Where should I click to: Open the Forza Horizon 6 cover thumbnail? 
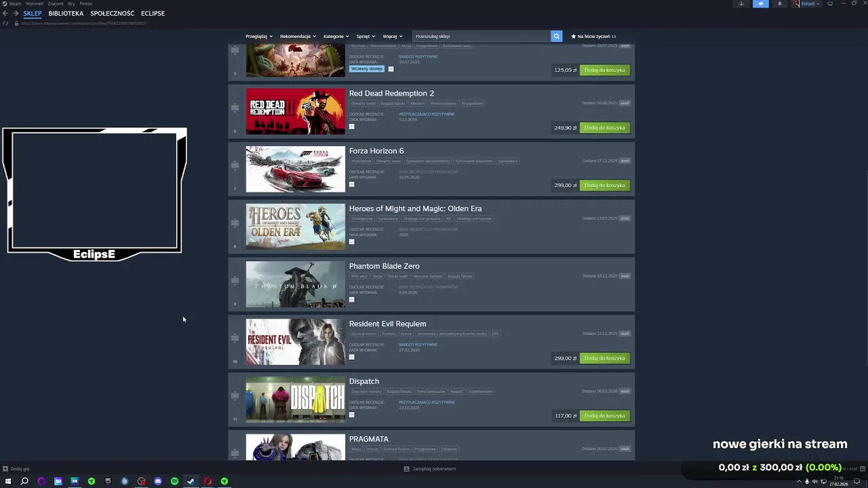[x=295, y=169]
